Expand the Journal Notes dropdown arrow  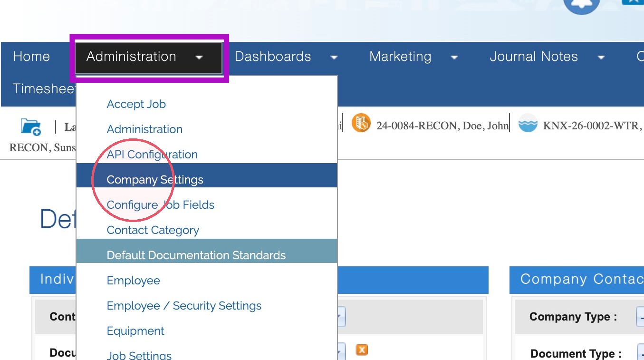601,58
